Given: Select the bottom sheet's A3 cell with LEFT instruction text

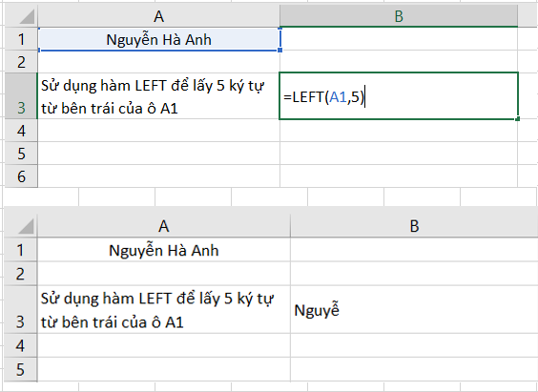Looking at the screenshot, I should click(164, 309).
